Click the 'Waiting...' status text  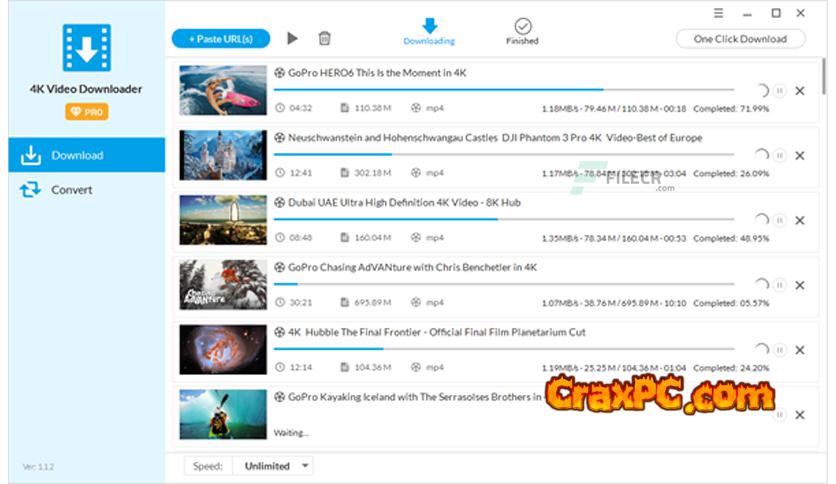(x=291, y=432)
